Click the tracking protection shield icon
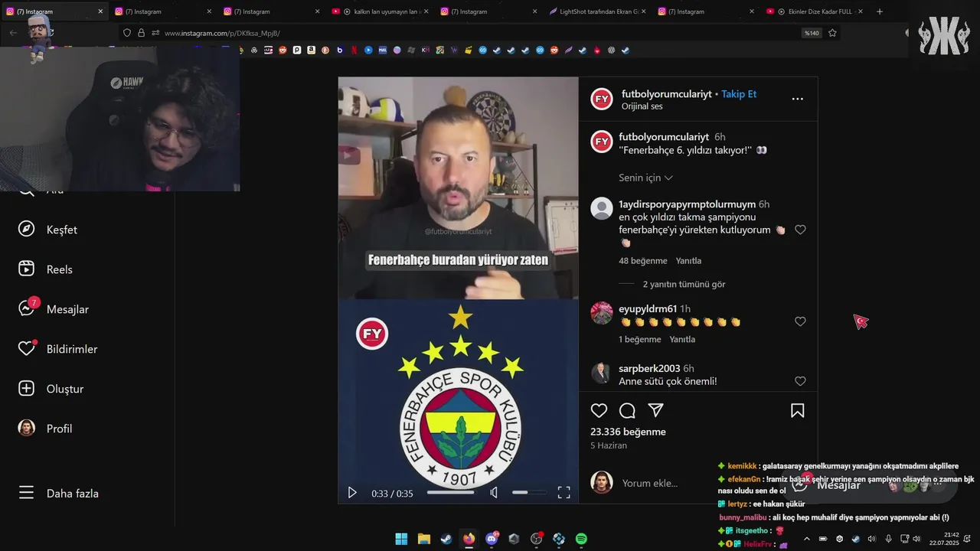The image size is (980, 551). point(127,33)
